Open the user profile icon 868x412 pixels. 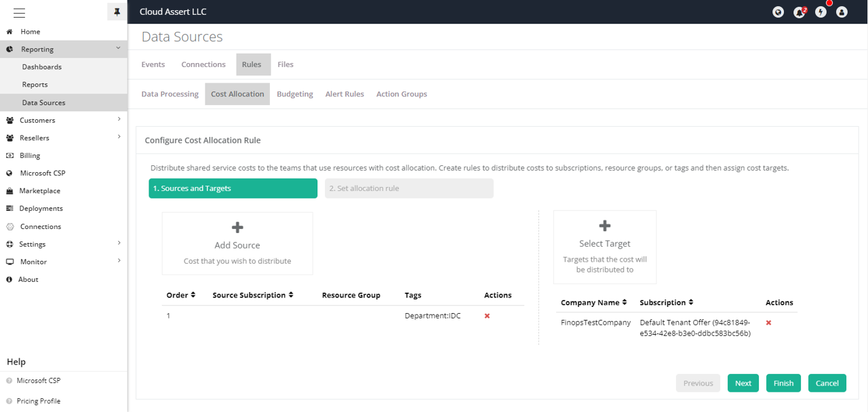pos(842,12)
